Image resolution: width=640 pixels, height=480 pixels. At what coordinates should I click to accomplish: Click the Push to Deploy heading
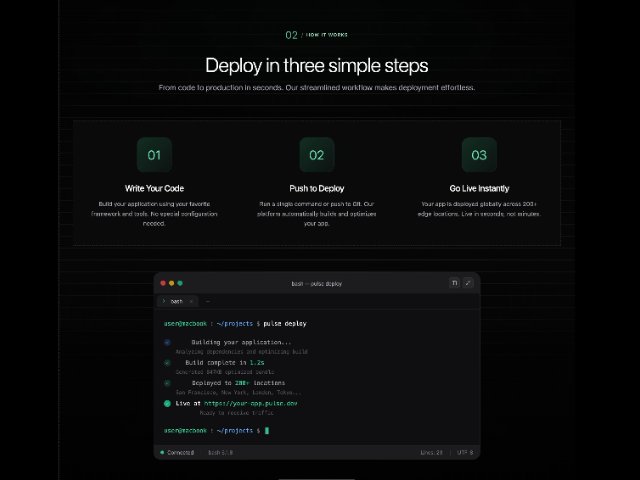click(x=317, y=189)
